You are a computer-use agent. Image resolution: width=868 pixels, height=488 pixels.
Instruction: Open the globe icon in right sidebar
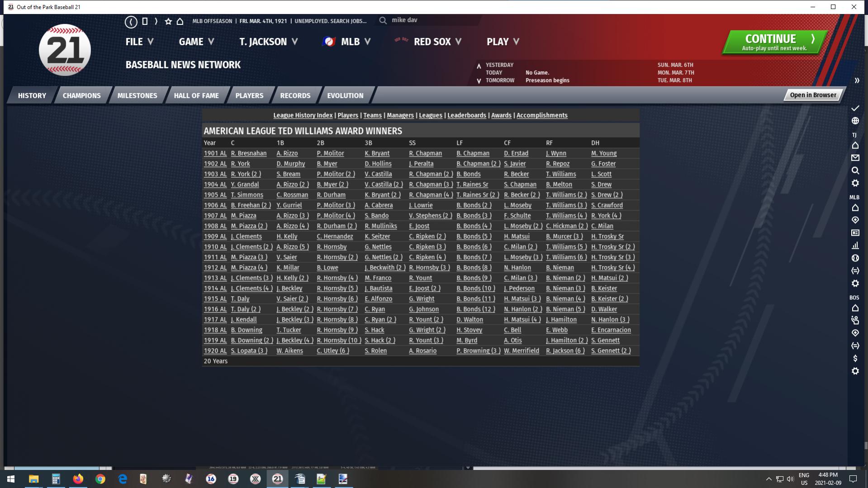855,121
